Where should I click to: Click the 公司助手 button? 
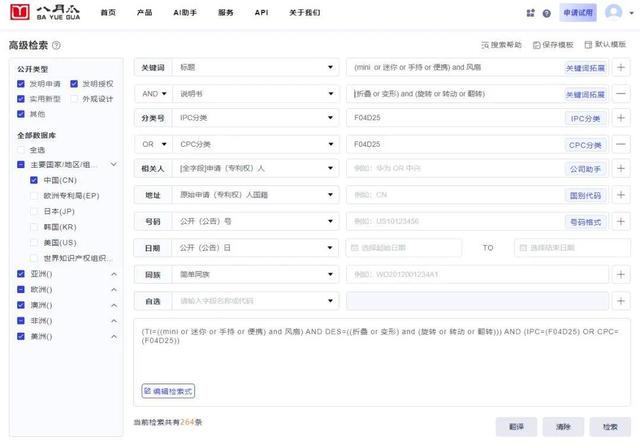pyautogui.click(x=585, y=169)
